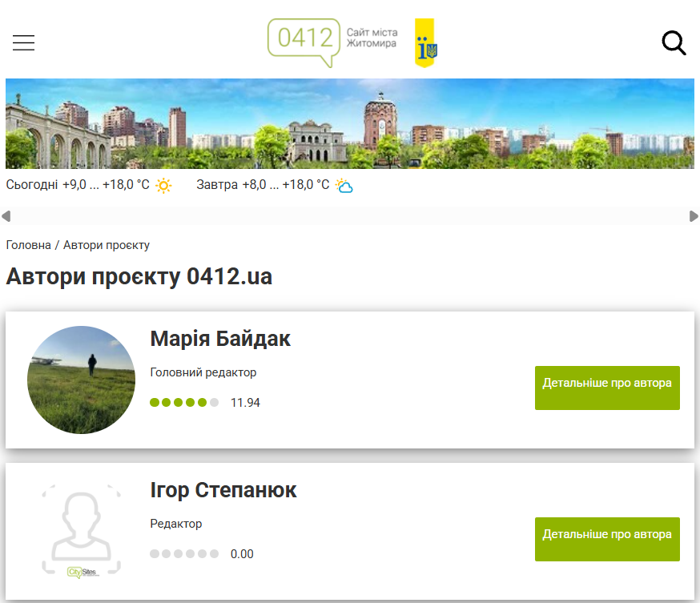
Task: Click the sunny weather icon for today
Action: tap(163, 185)
